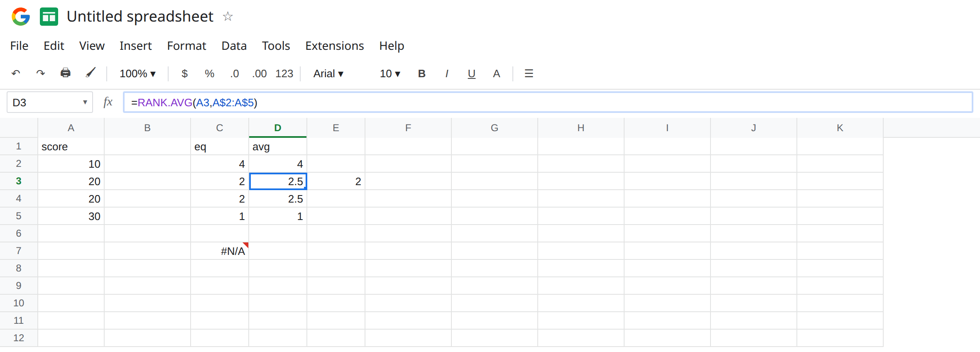
Task: Decrease decimal places (.0)
Action: [x=235, y=73]
